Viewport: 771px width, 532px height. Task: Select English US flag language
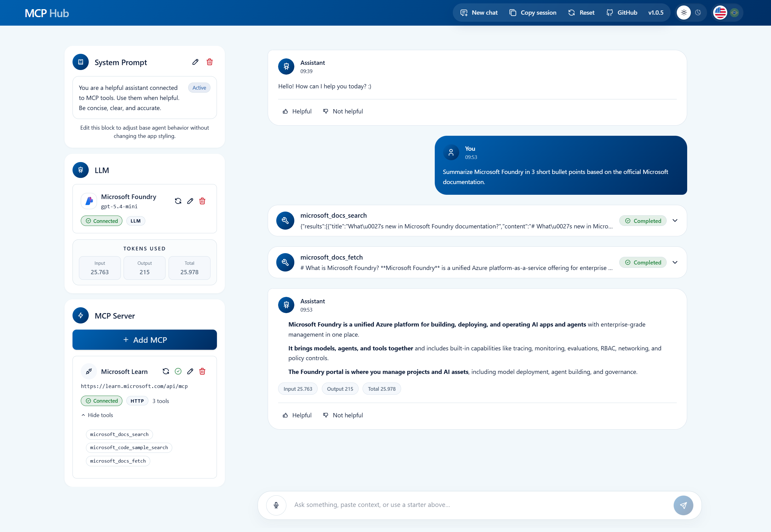tap(720, 13)
